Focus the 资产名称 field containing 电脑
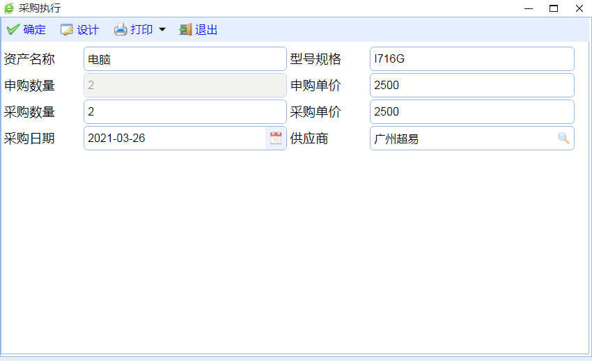 (185, 59)
